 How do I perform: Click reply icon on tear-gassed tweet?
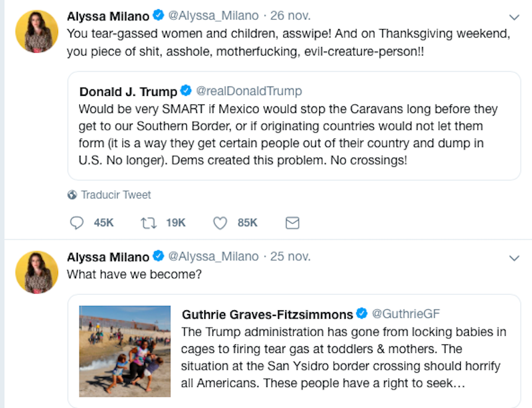[x=77, y=223]
